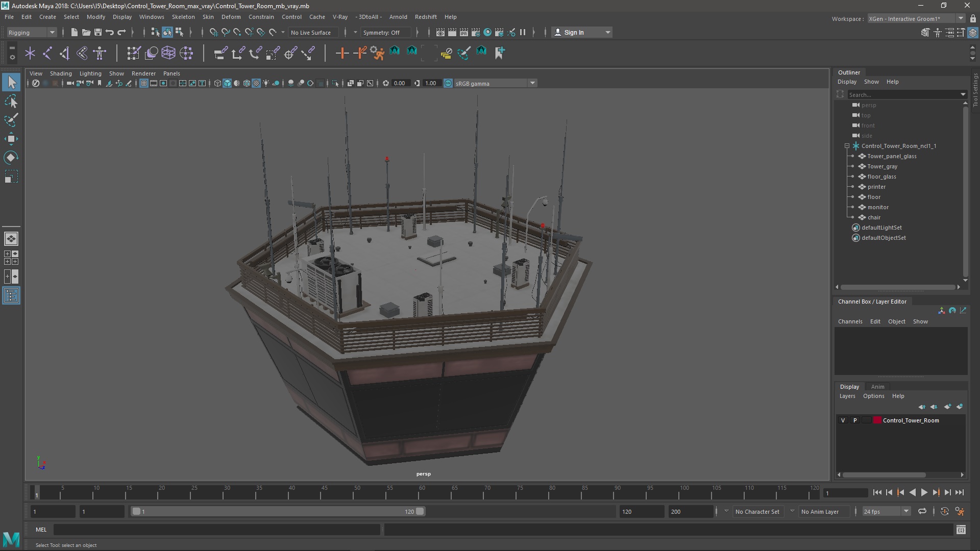
Task: Open the Script Editor icon
Action: point(961,530)
